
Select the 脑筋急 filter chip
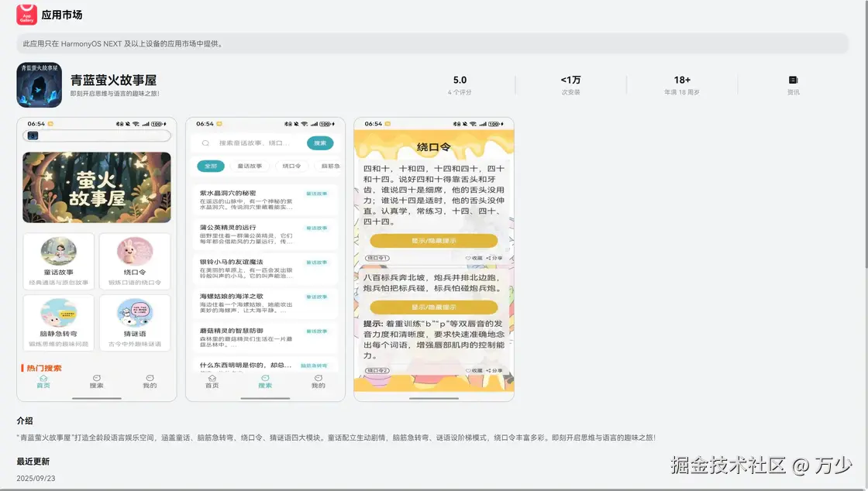(329, 166)
